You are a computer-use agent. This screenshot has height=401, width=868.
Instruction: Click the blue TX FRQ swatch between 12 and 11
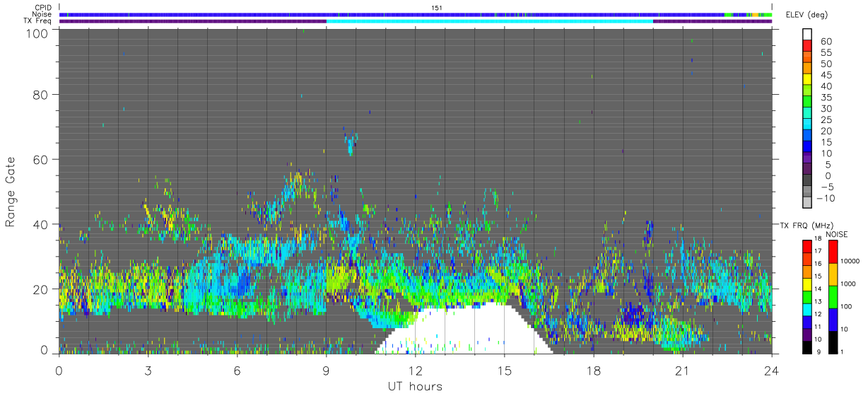pyautogui.click(x=807, y=320)
